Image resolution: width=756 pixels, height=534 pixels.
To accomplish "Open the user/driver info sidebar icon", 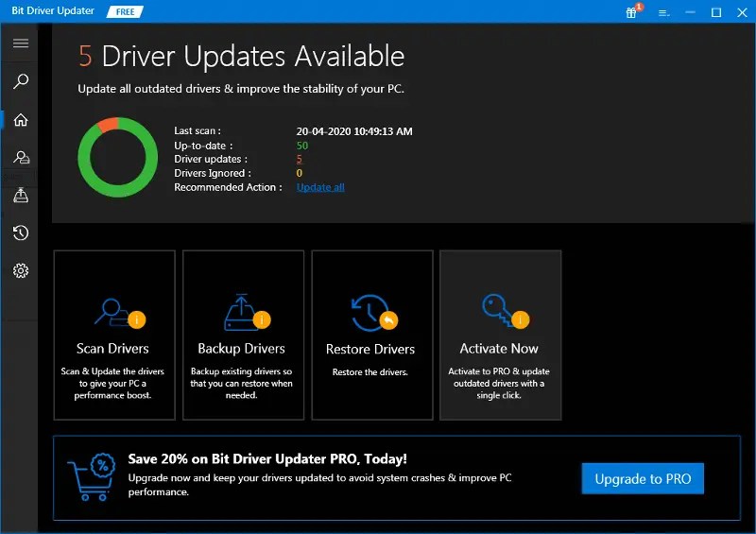I will coord(21,157).
